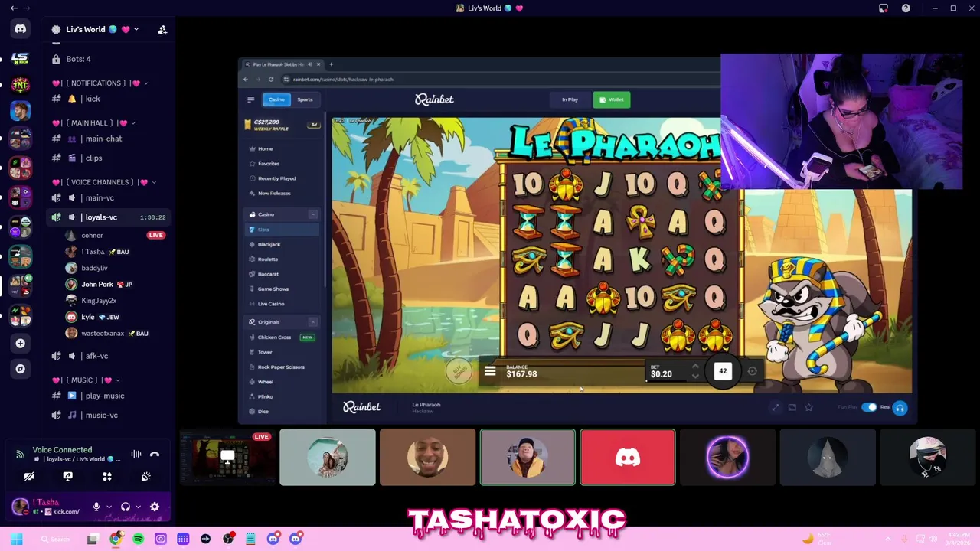This screenshot has width=980, height=551.
Task: Open Chicken Cross in Rainbet Originals
Action: tap(282, 337)
